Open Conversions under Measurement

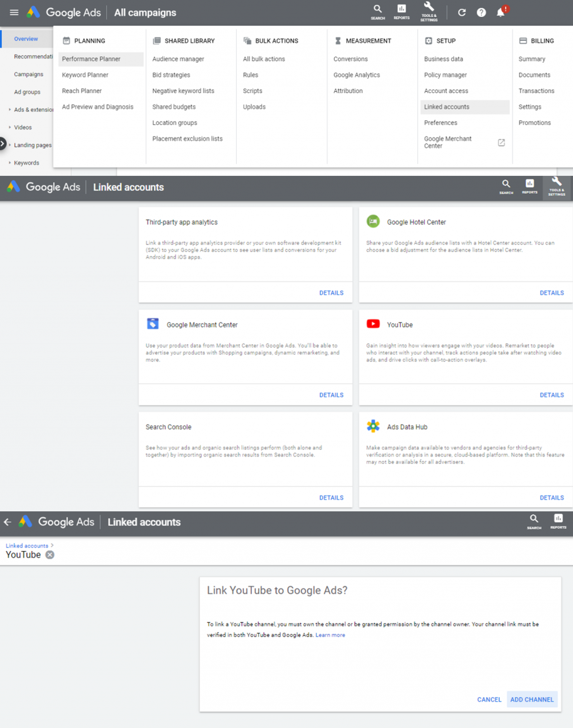351,59
